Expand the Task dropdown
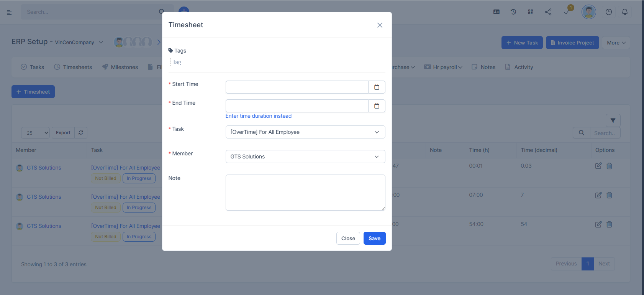The width and height of the screenshot is (644, 295). pos(305,132)
